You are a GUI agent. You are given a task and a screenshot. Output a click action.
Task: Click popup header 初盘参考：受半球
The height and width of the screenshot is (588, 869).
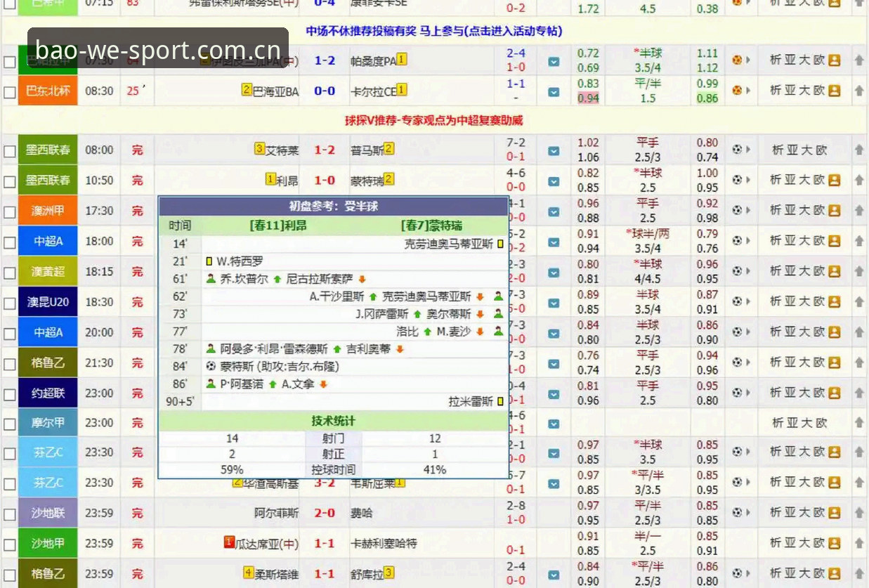tap(334, 207)
